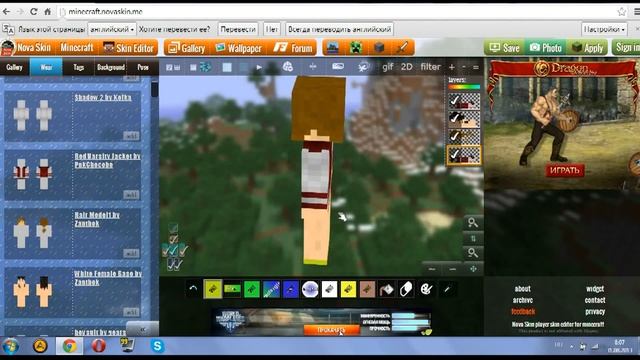Choose the bright yellow brush swatch

348,289
